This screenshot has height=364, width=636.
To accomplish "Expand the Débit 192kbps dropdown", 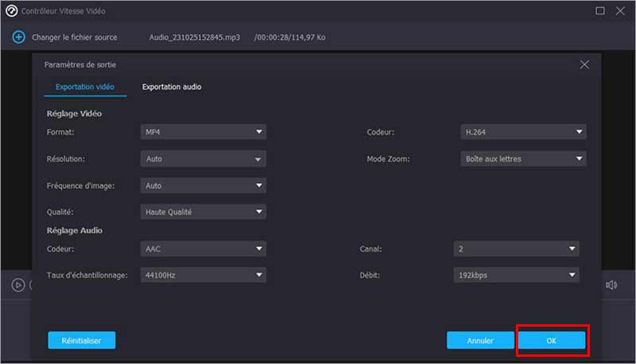I will click(x=516, y=275).
